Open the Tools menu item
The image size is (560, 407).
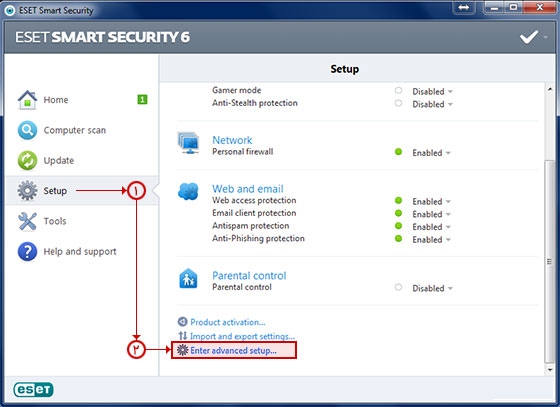tap(55, 221)
